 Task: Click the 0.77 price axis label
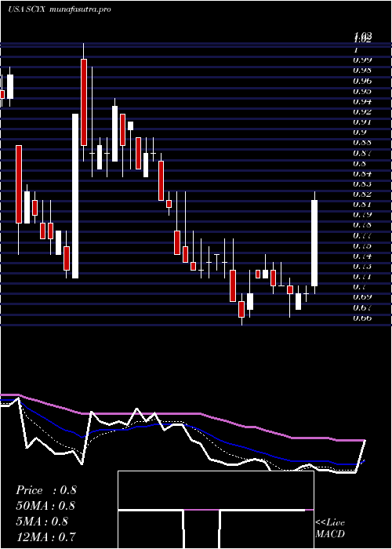362,235
